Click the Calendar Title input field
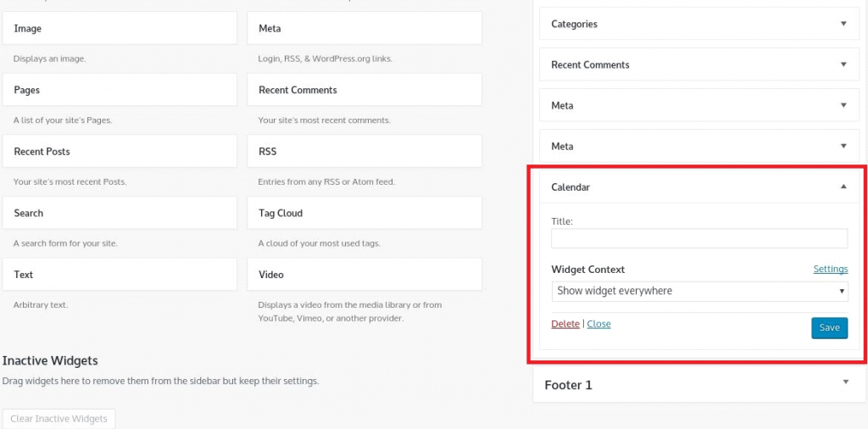The width and height of the screenshot is (868, 429). [699, 238]
